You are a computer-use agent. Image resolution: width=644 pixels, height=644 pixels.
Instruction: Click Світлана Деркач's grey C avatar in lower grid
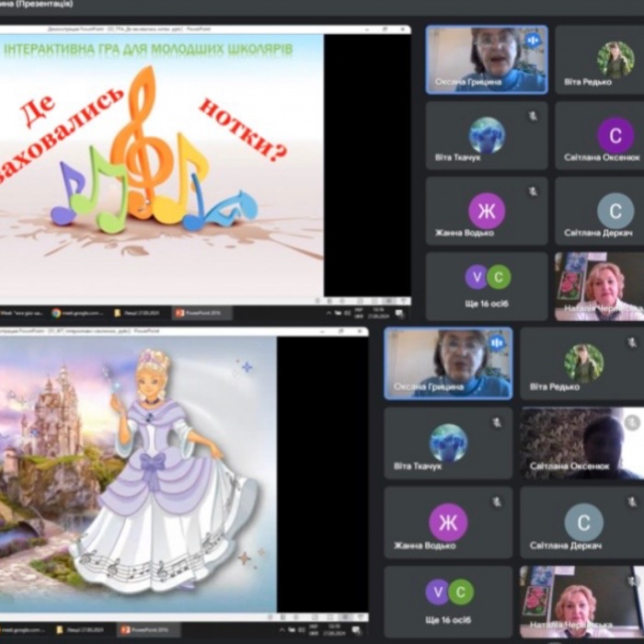coord(583,522)
